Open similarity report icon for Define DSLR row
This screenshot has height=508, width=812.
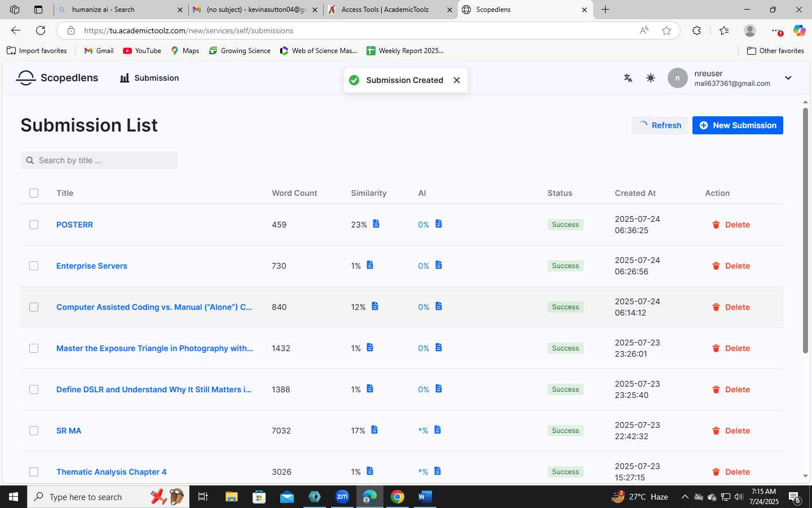370,389
